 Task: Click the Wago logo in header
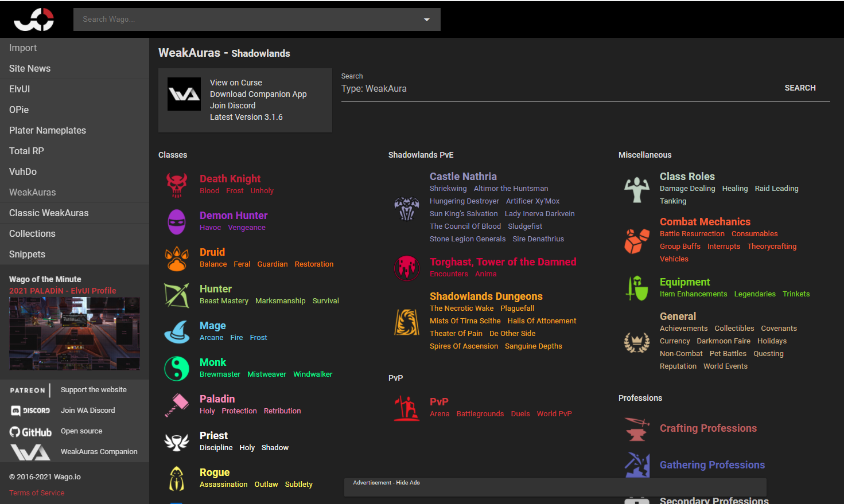(34, 19)
